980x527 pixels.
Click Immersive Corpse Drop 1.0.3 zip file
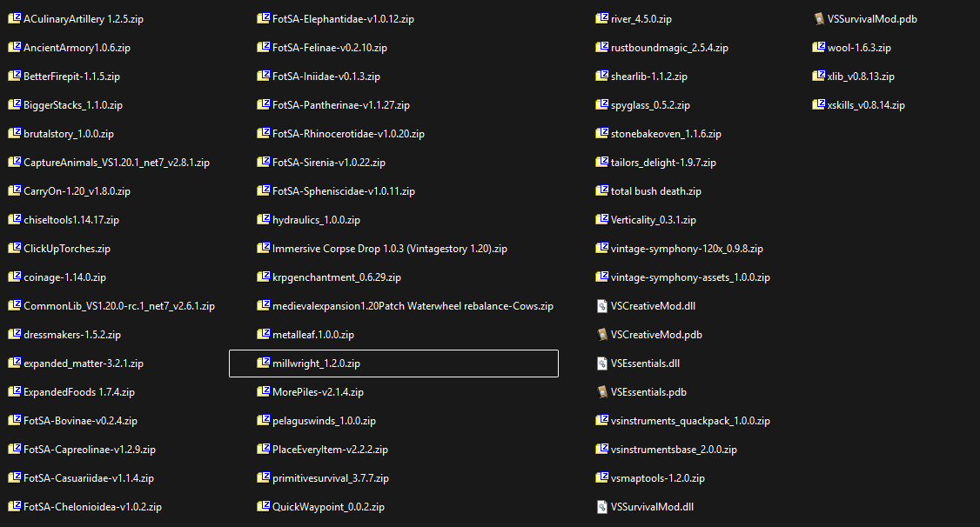[390, 249]
